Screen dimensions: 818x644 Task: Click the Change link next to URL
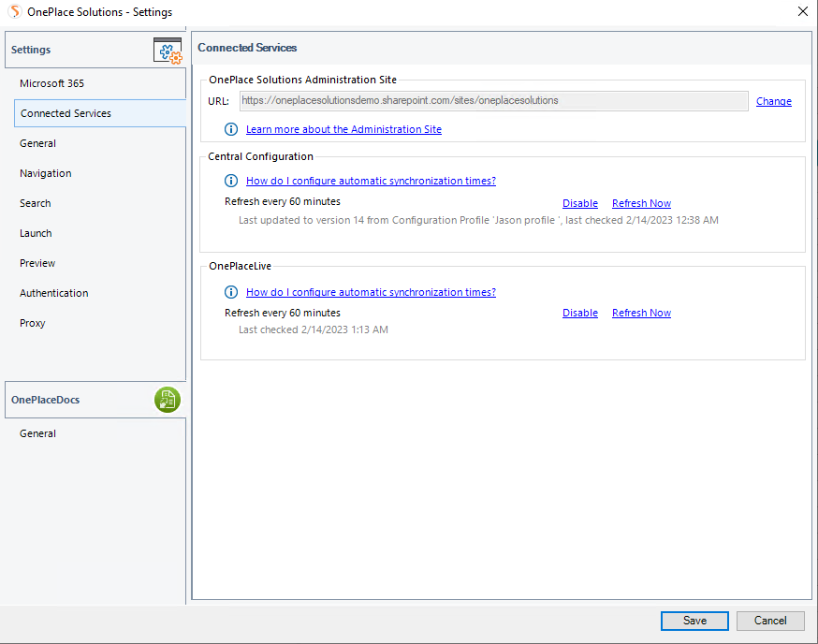coord(773,101)
